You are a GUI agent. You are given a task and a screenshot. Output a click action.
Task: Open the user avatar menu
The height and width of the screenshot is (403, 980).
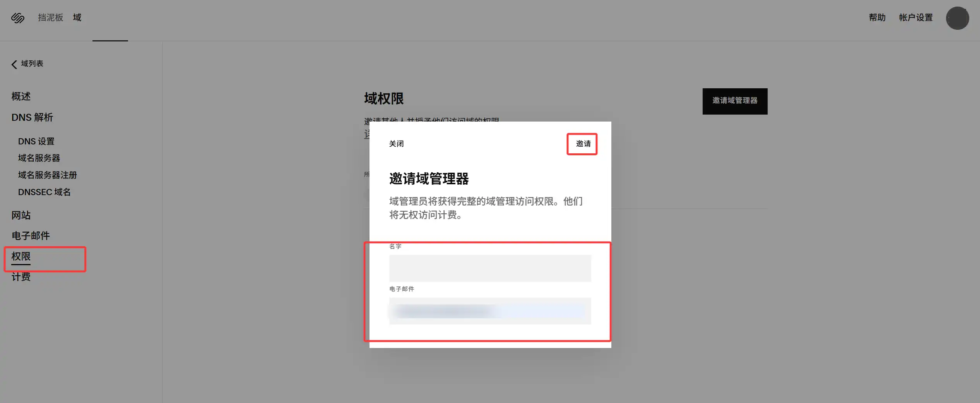[x=957, y=18]
